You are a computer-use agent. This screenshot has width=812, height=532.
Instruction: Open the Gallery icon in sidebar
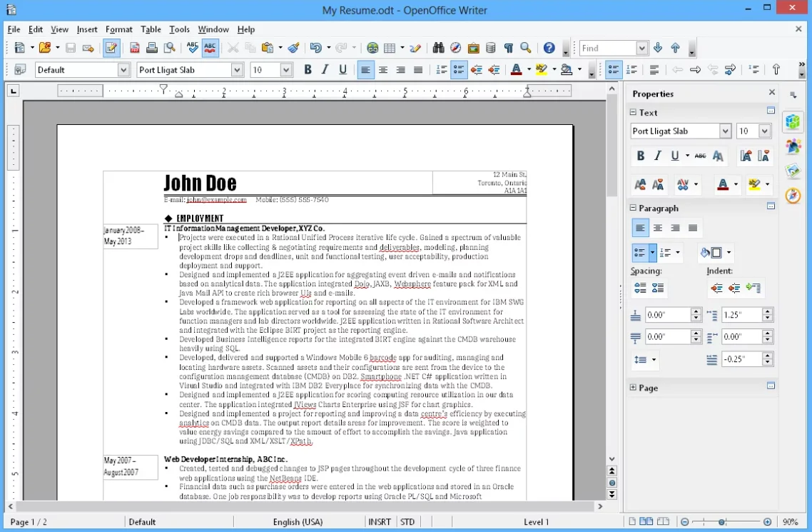coord(793,171)
